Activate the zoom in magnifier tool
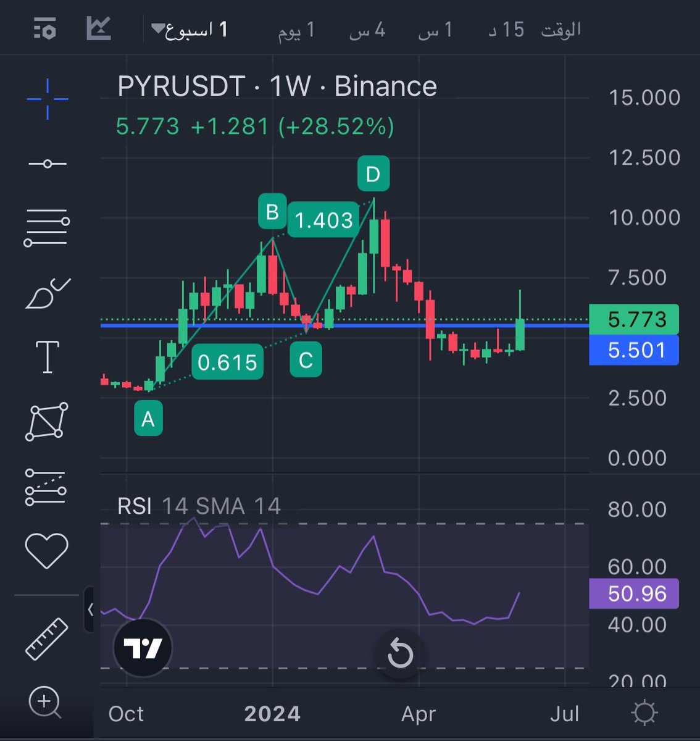The height and width of the screenshot is (741, 700). (x=45, y=703)
